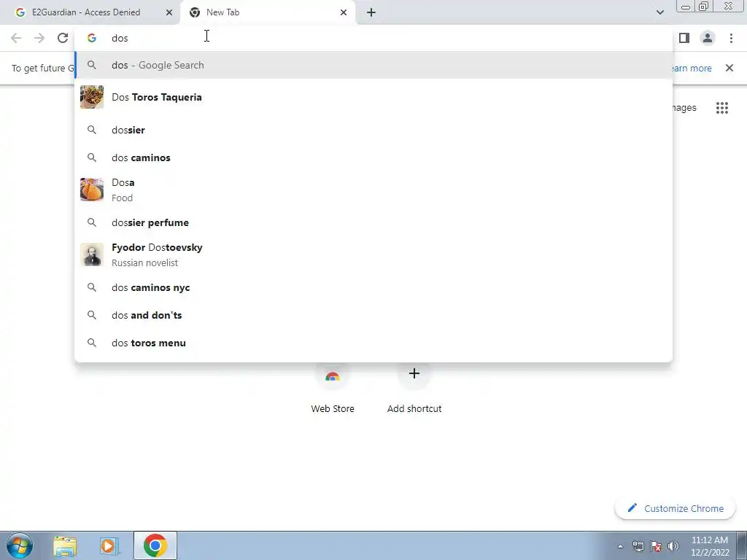Select the Fyodor Dostoevsky suggestion

coord(373,254)
